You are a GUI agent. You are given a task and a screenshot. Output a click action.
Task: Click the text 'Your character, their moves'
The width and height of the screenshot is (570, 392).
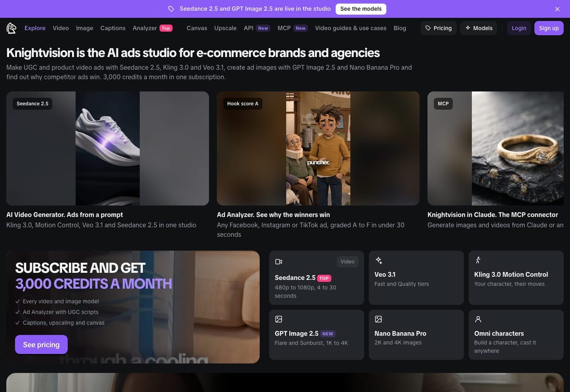pos(509,284)
